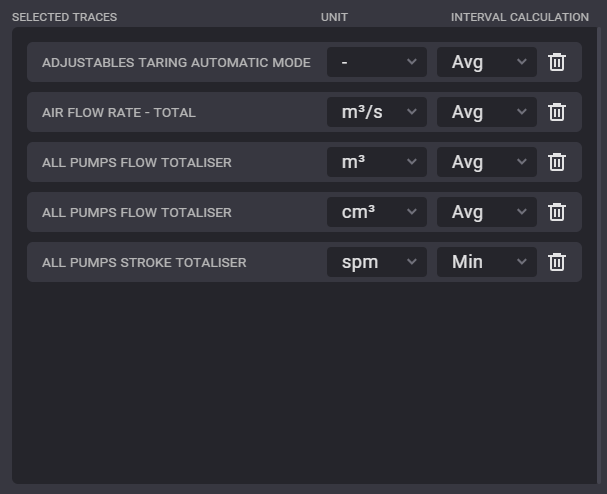Open the m³/s unit dropdown
The width and height of the screenshot is (607, 494).
[x=377, y=112]
